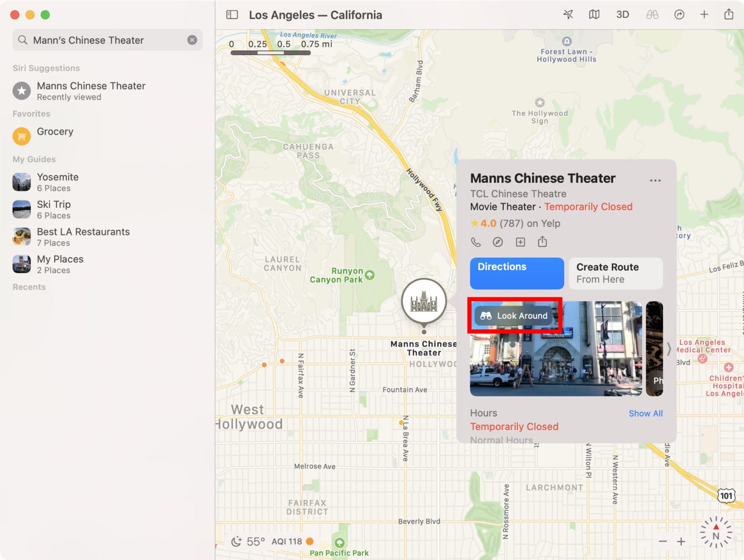Share the Manns Chinese Theater place card

(542, 242)
